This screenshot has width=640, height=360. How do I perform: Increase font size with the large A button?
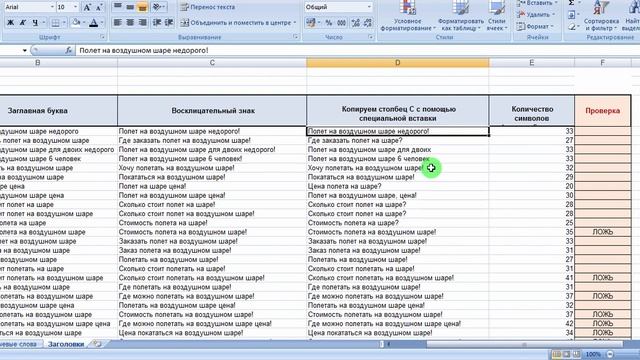(x=87, y=7)
